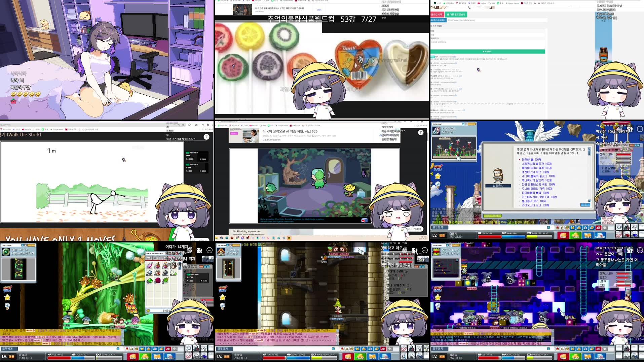Click the NPC dialog scroll-down arrow
Image resolution: width=644 pixels, height=362 pixels.
589,201
